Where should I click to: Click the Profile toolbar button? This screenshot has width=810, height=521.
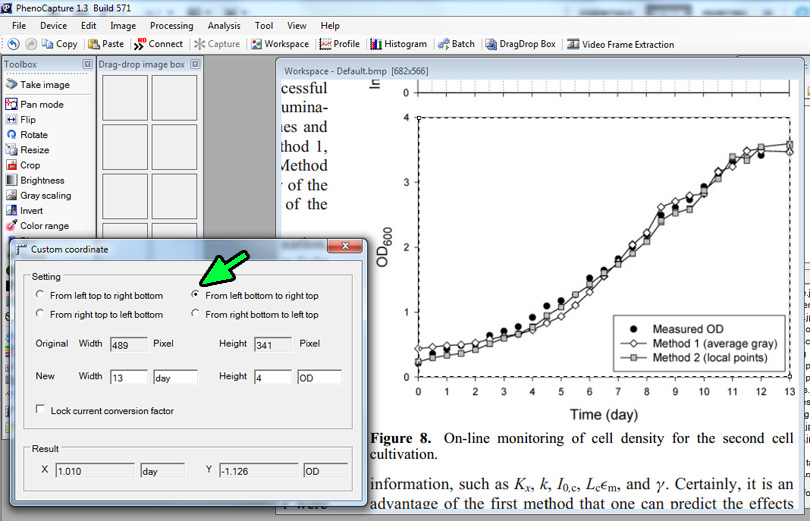coord(339,44)
